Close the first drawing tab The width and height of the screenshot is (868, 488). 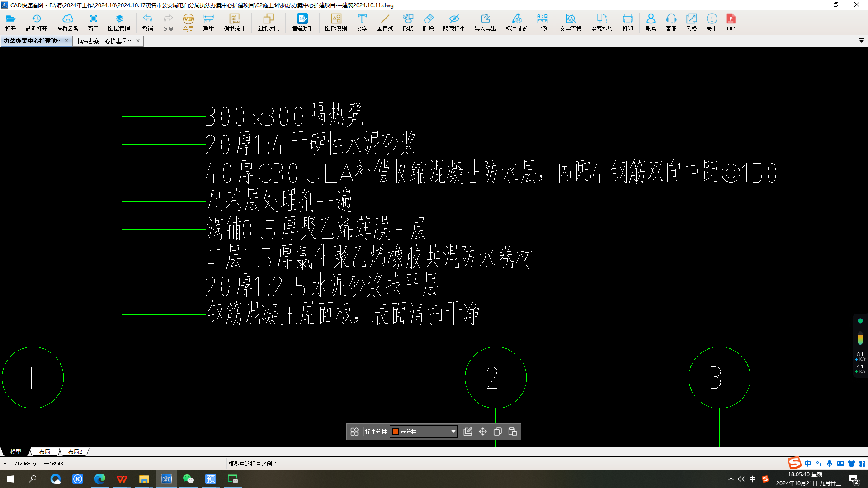pyautogui.click(x=66, y=41)
